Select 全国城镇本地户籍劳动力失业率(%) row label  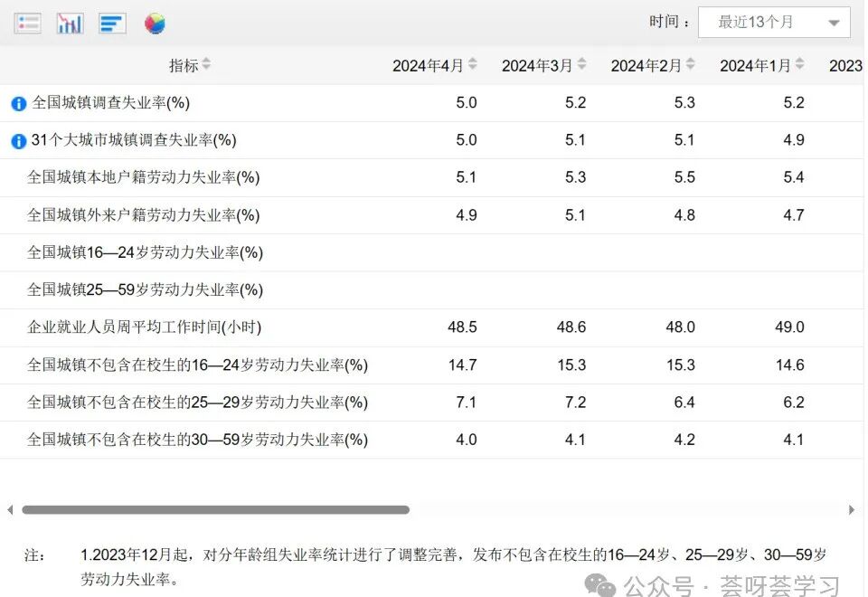click(144, 177)
